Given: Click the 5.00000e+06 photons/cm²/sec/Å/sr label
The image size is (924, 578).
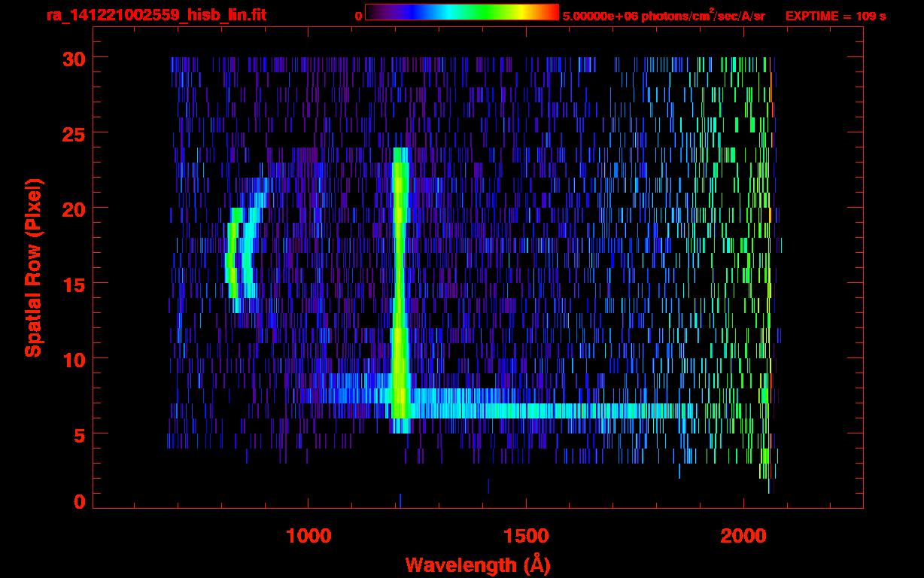Looking at the screenshot, I should click(664, 15).
